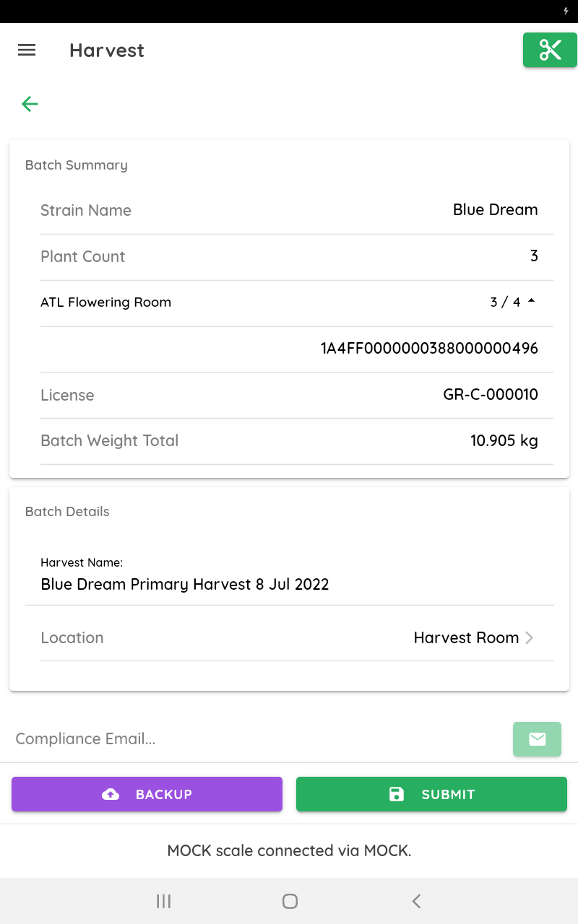This screenshot has height=924, width=578.
Task: Open Location selector chevron for Harvest Room
Action: point(530,637)
